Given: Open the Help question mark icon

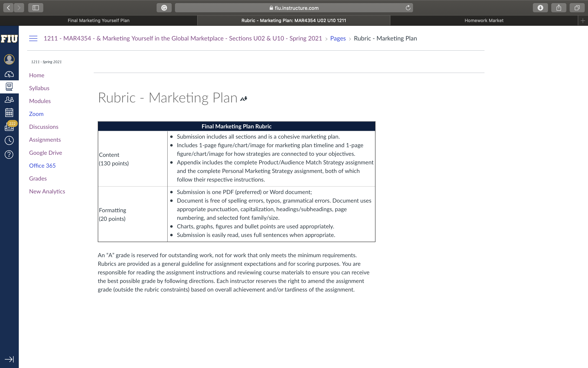Looking at the screenshot, I should pyautogui.click(x=9, y=154).
